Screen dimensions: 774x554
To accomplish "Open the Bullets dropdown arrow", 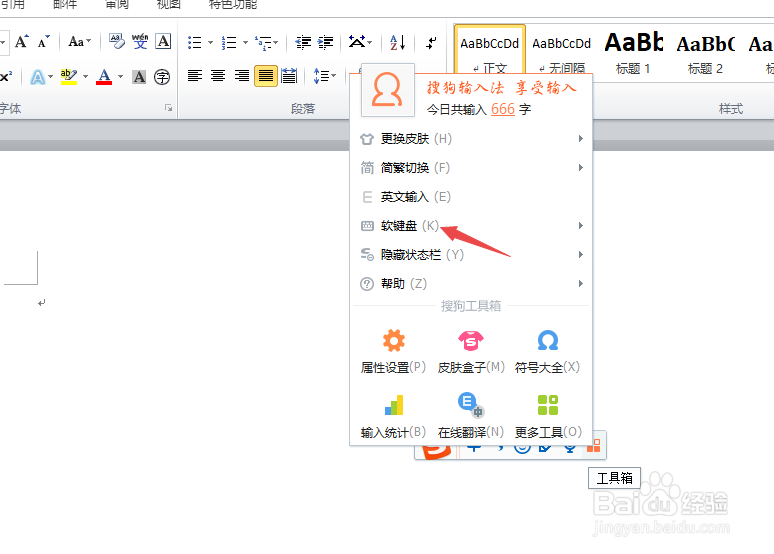I will coord(210,43).
